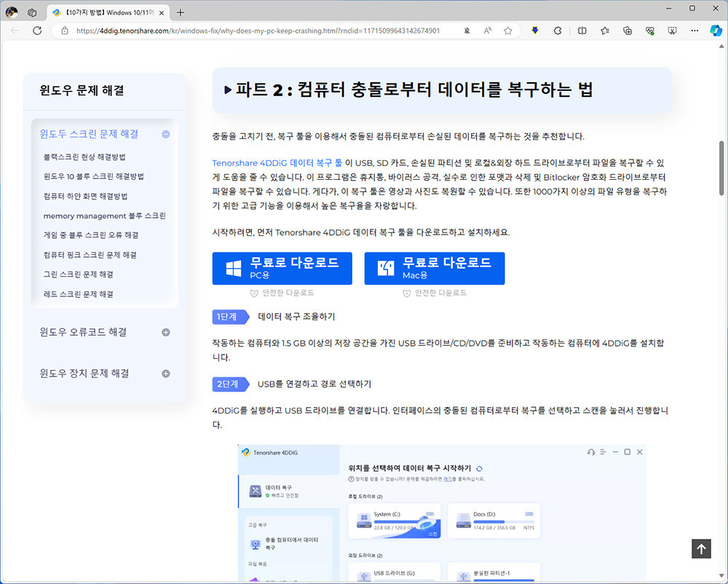The image size is (728, 584).
Task: Click the 윈도우 문제 해결 sidebar title
Action: (x=82, y=90)
